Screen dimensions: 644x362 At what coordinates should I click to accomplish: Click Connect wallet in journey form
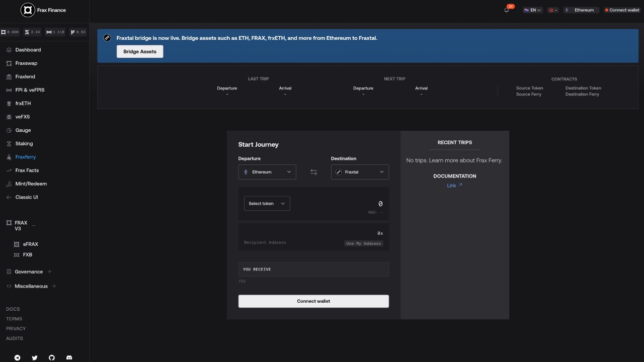point(313,301)
